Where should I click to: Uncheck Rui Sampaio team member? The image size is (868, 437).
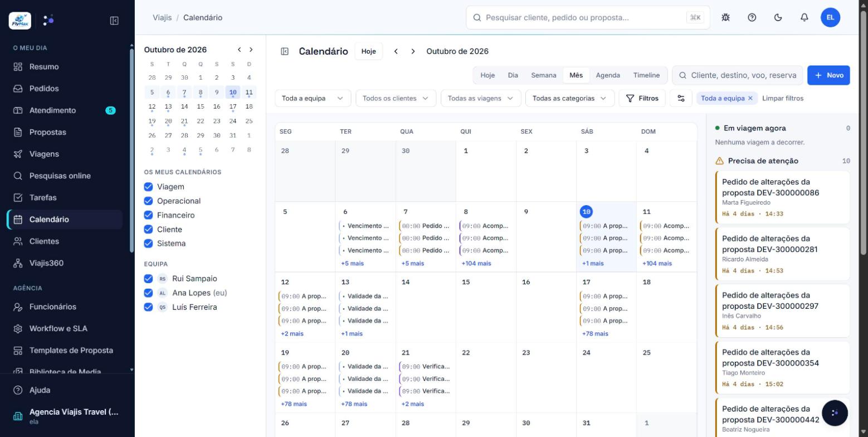click(x=148, y=279)
